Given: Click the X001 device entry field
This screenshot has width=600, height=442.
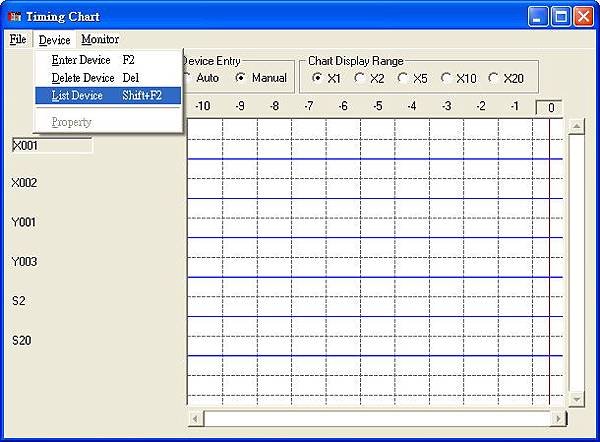Looking at the screenshot, I should (52, 145).
